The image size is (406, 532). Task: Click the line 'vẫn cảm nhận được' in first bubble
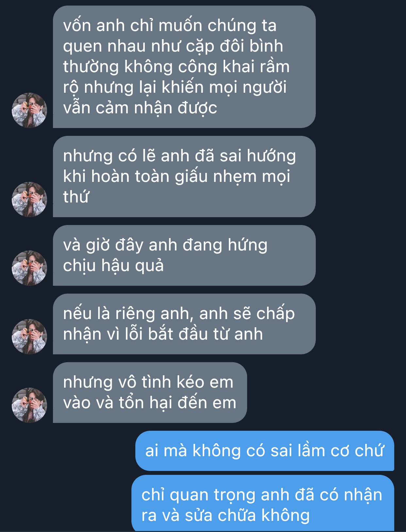(x=140, y=108)
